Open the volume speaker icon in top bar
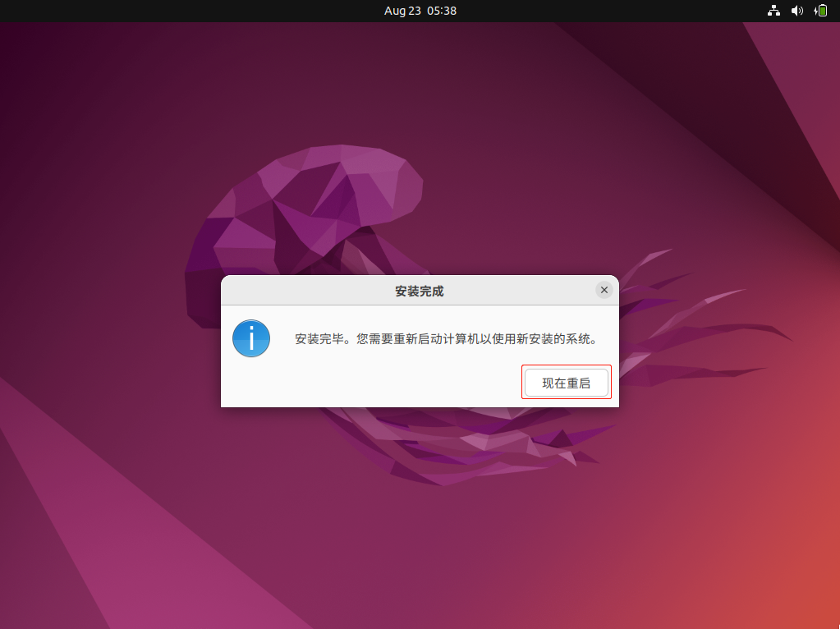The image size is (840, 629). (x=797, y=11)
